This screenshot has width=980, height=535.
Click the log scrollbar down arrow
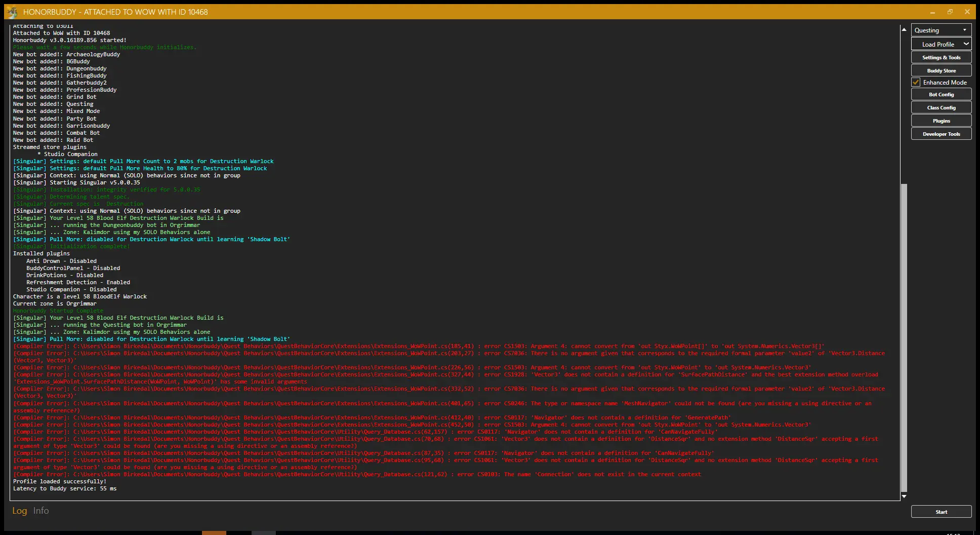click(904, 496)
